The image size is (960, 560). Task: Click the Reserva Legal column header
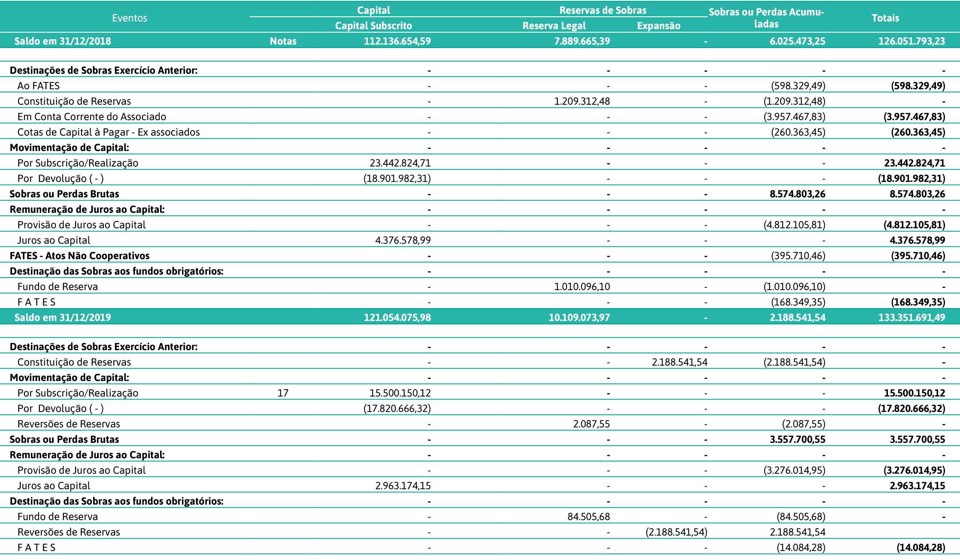click(554, 26)
